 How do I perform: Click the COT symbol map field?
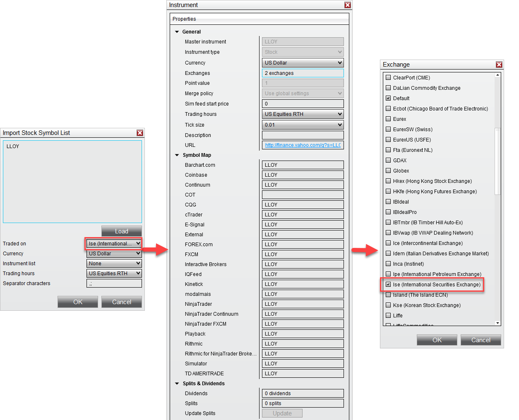click(x=303, y=195)
